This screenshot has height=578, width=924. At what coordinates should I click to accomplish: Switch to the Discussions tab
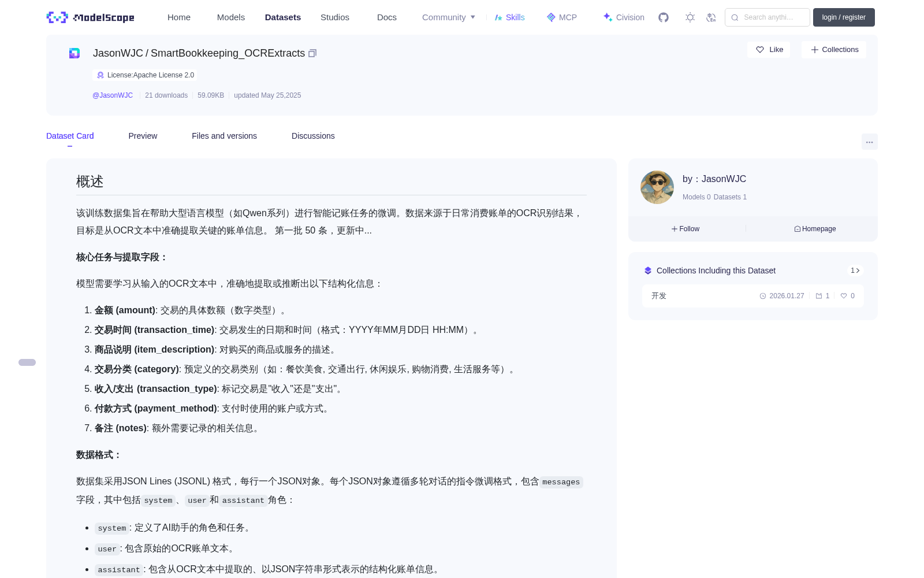click(313, 136)
